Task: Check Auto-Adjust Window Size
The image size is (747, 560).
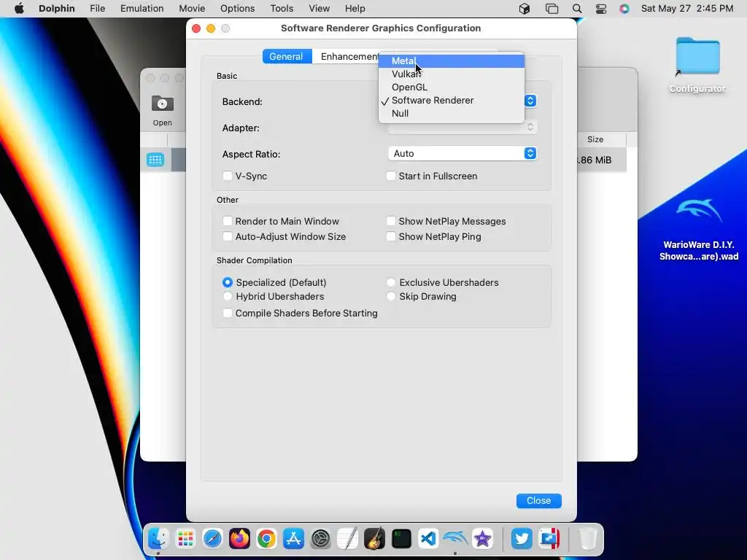Action: pyautogui.click(x=228, y=236)
